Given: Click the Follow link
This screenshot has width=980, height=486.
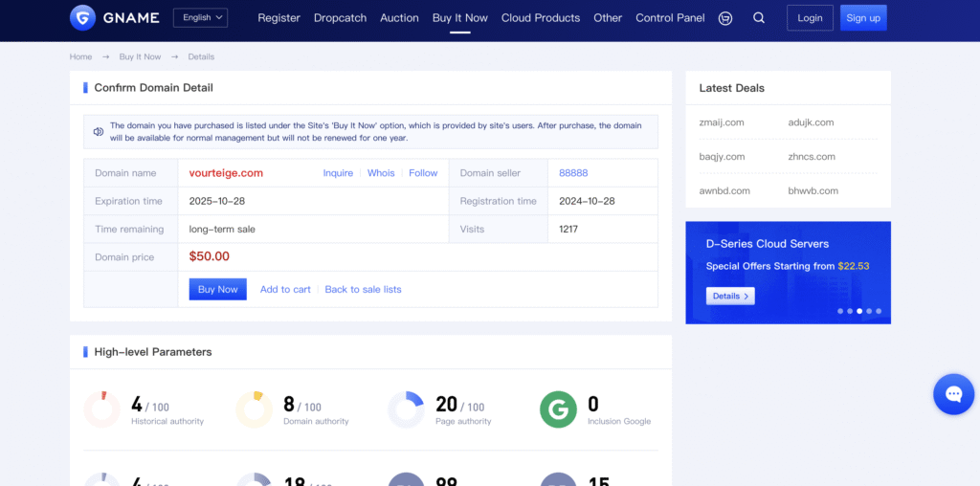Looking at the screenshot, I should [423, 173].
